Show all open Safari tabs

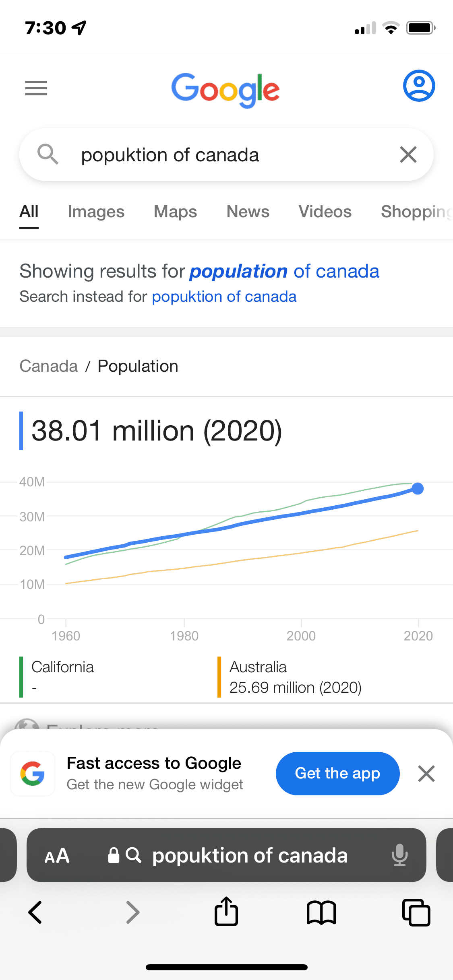tap(416, 912)
